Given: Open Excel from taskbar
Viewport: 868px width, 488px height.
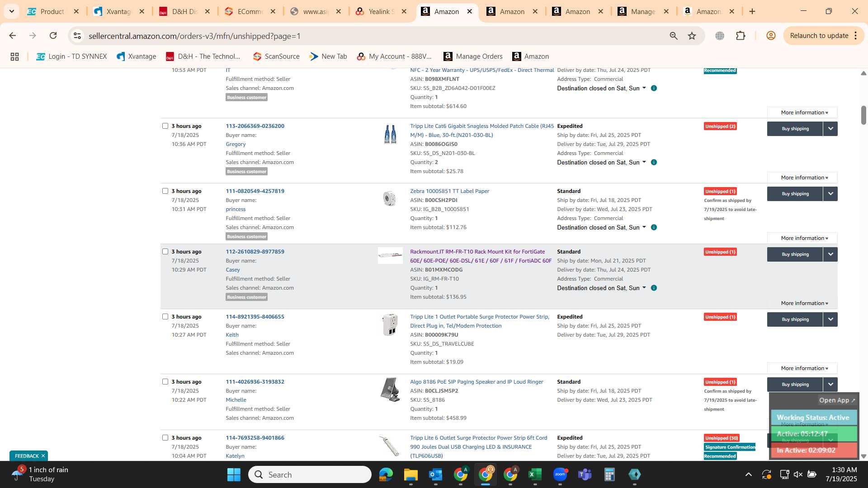Looking at the screenshot, I should [535, 474].
